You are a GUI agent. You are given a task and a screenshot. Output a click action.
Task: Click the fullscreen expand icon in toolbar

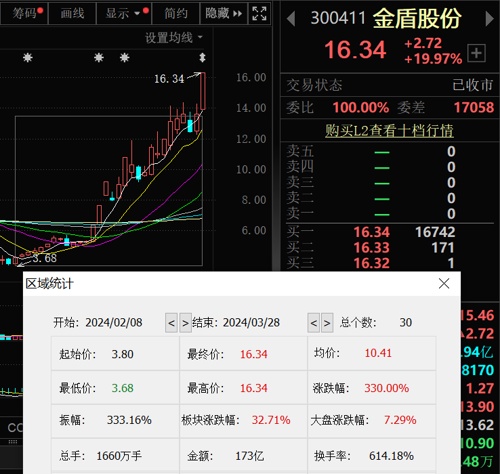coord(259,13)
